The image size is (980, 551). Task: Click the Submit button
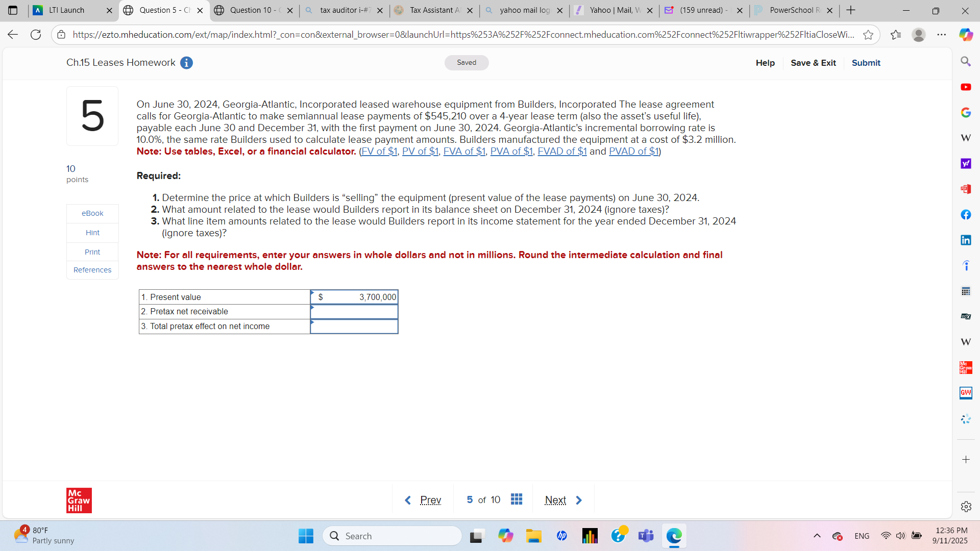click(x=866, y=63)
